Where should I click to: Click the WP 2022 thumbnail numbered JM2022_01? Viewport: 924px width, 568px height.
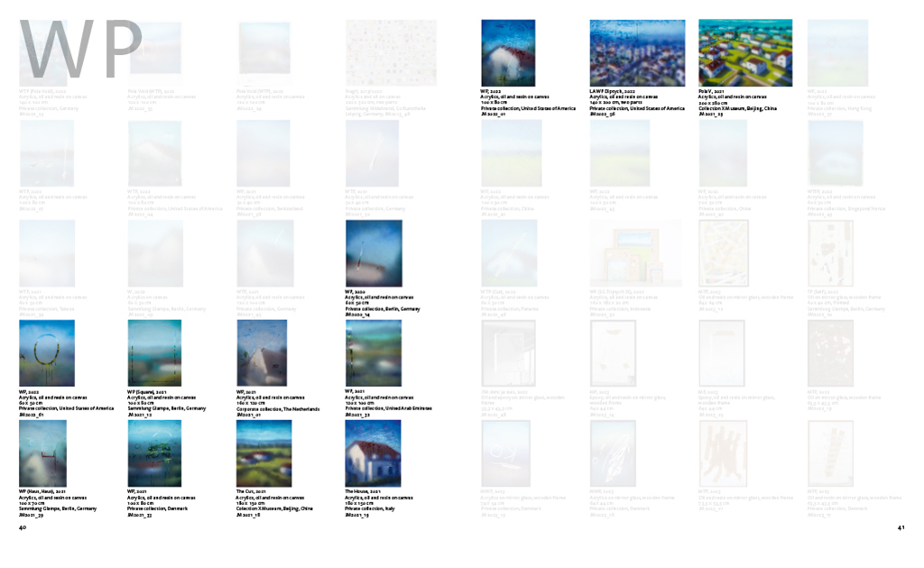pyautogui.click(x=508, y=52)
